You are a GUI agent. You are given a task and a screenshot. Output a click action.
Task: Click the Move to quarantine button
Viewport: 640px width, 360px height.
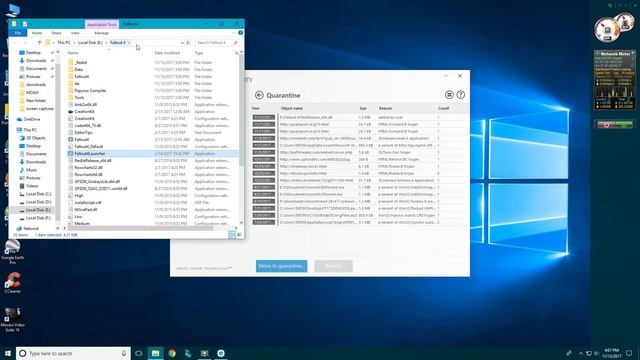pyautogui.click(x=282, y=266)
